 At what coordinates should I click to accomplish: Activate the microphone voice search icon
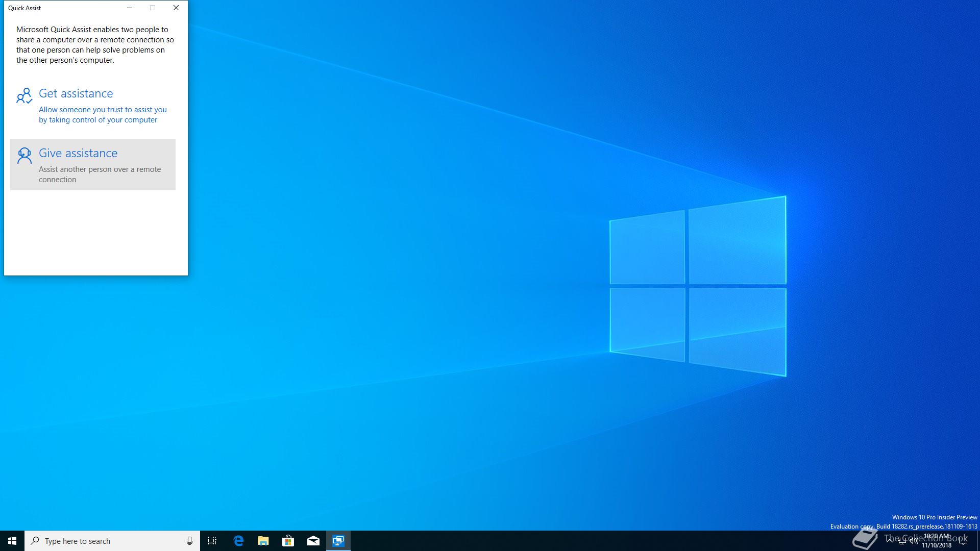coord(189,541)
